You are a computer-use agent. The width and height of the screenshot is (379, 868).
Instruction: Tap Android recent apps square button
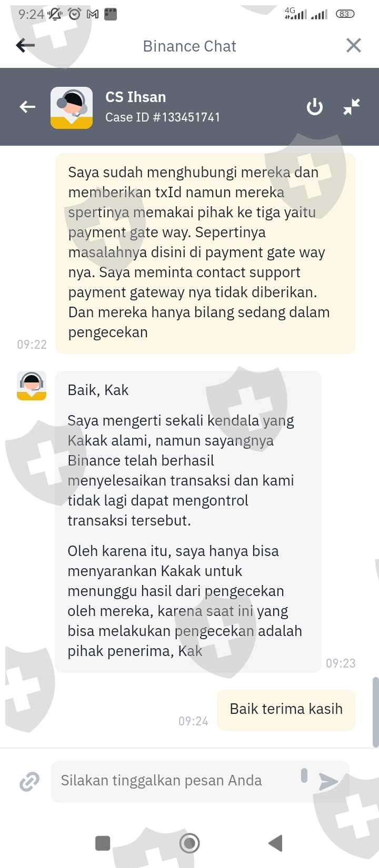[x=103, y=843]
